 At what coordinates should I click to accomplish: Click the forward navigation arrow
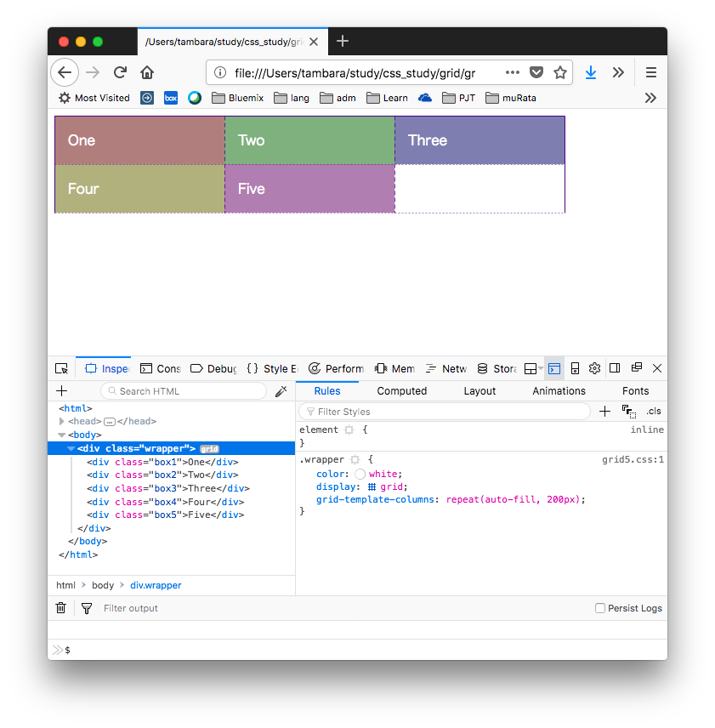[93, 72]
